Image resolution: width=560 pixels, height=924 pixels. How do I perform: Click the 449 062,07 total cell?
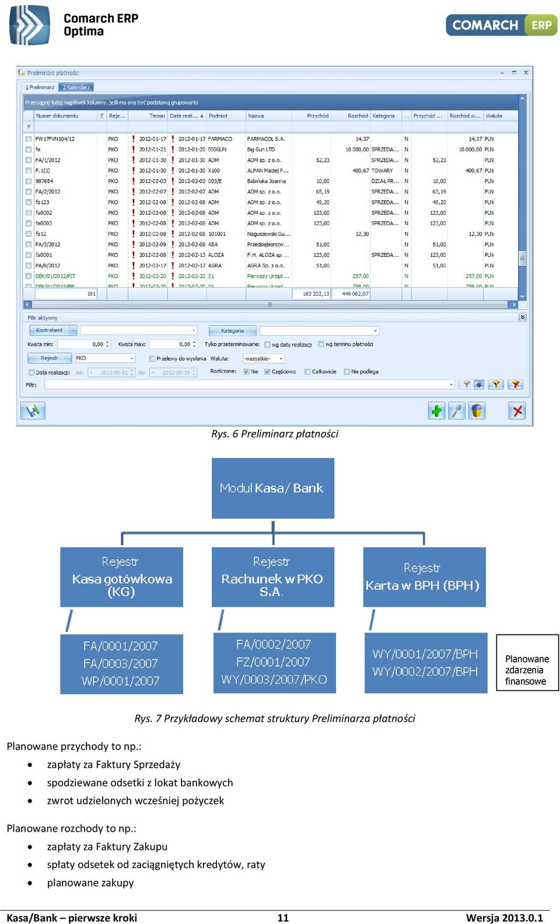coord(352,294)
